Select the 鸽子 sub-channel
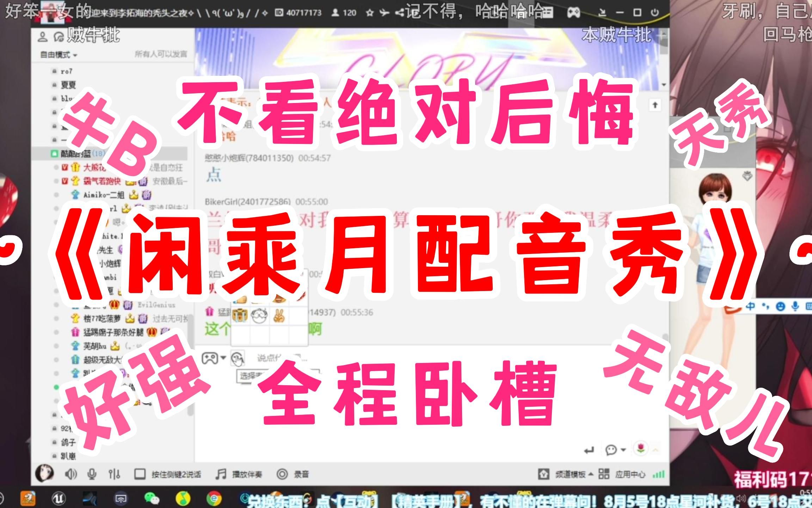Screen dimensions: 812x508 click(x=68, y=442)
